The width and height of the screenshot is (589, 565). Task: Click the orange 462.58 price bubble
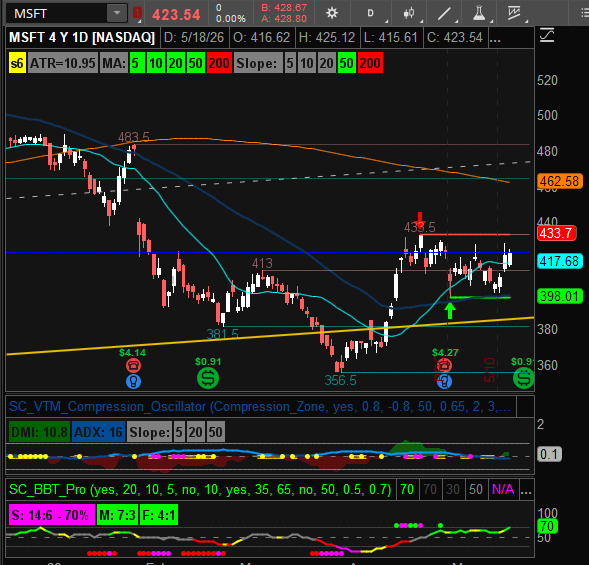click(559, 181)
